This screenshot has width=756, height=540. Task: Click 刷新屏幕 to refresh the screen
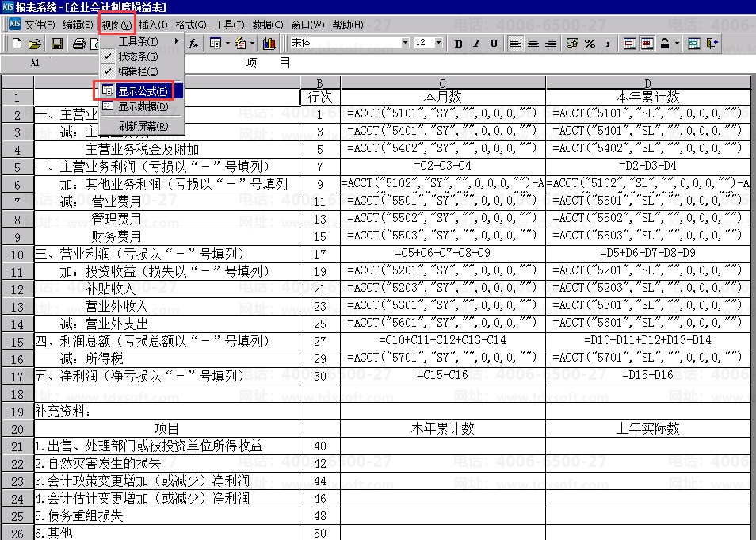tap(143, 125)
